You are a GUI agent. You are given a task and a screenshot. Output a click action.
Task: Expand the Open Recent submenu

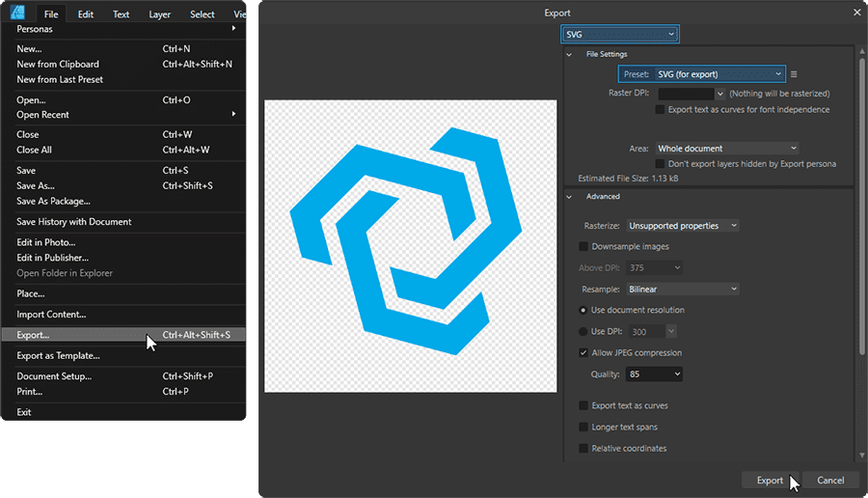coord(123,115)
